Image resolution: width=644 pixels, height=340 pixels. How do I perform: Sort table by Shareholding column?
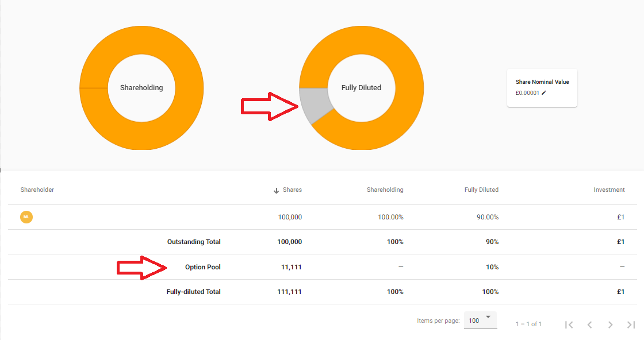tap(385, 190)
